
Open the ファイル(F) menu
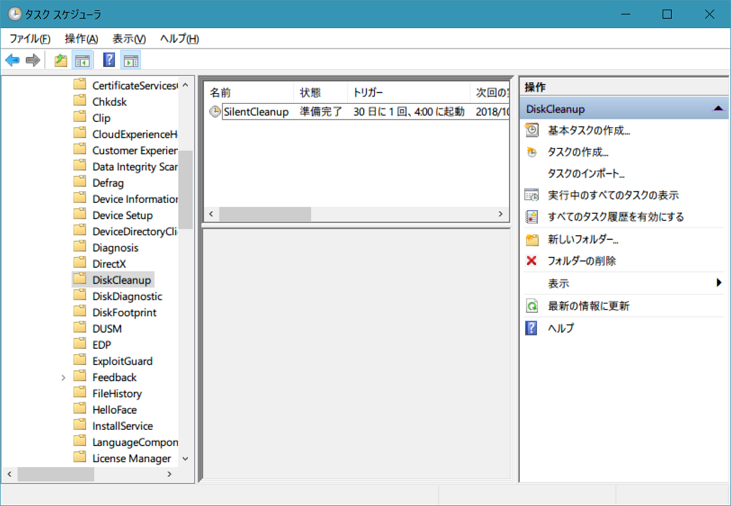click(30, 39)
